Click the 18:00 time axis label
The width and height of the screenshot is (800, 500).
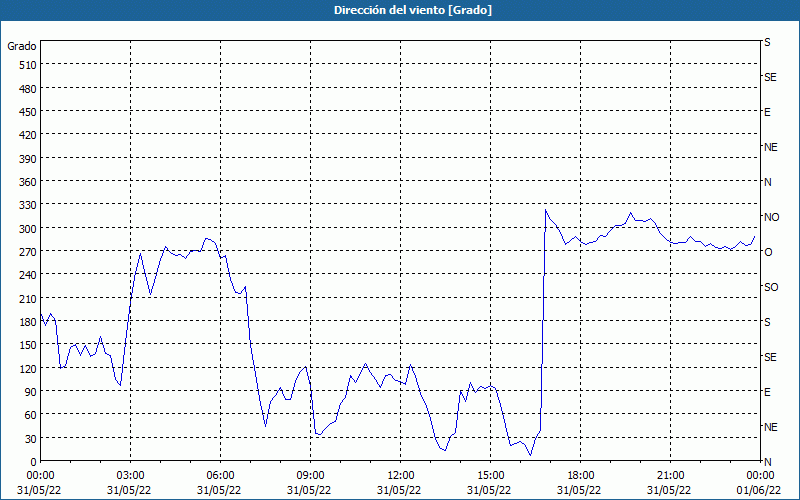coord(581,476)
